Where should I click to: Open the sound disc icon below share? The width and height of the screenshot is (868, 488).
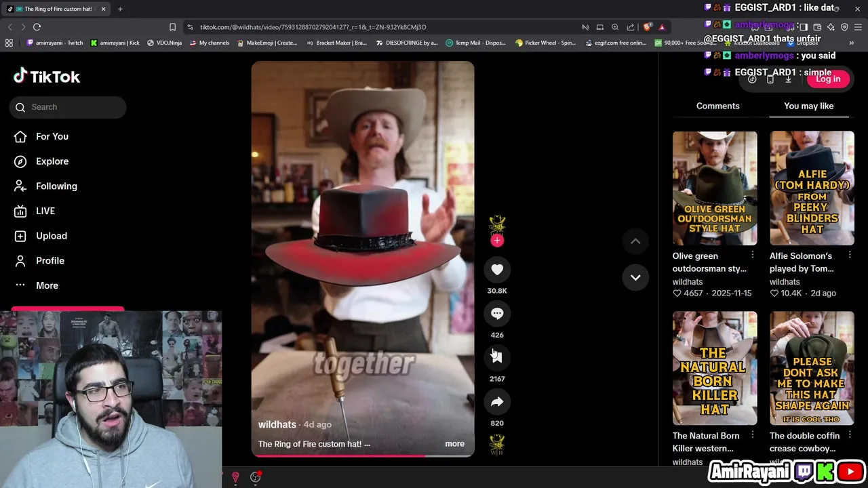497,445
